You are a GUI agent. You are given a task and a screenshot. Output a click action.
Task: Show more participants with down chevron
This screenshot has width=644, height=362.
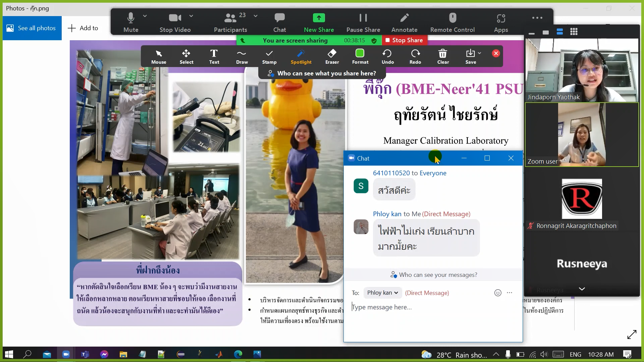582,289
